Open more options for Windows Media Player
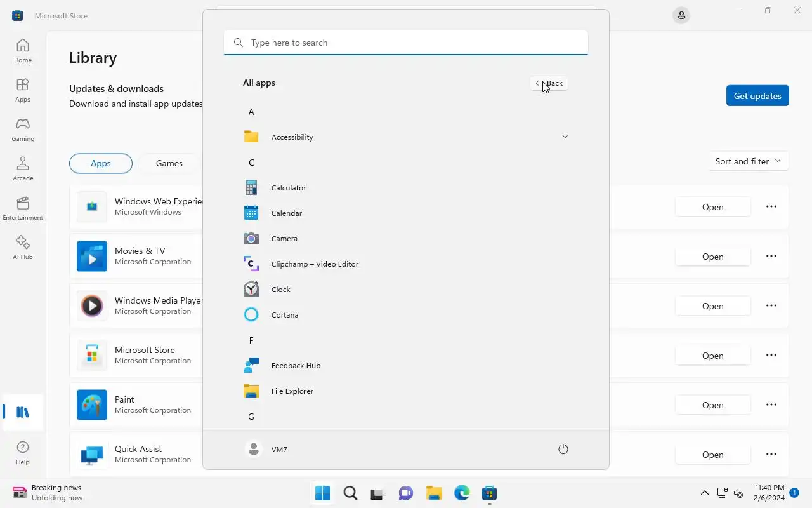The width and height of the screenshot is (812, 508). 771,305
